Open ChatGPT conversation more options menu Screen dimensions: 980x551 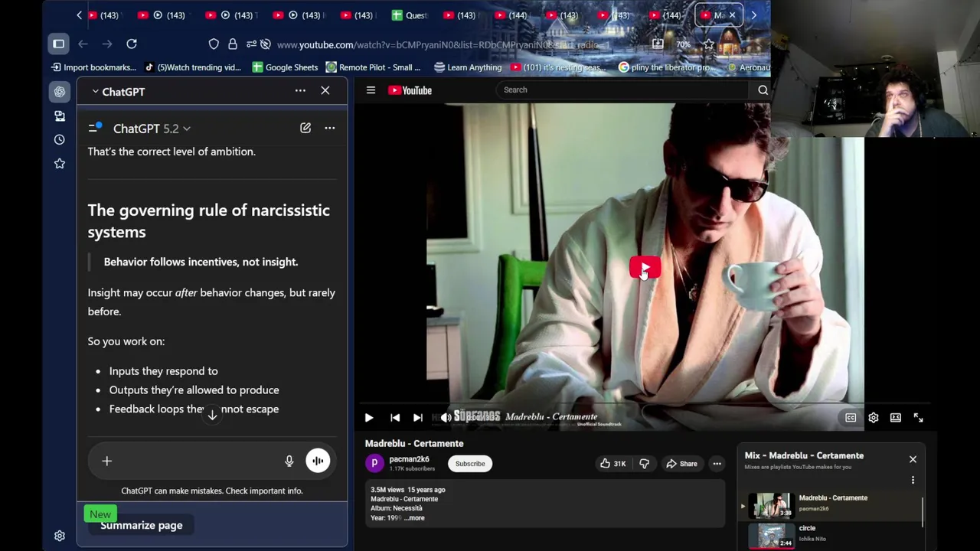click(329, 128)
